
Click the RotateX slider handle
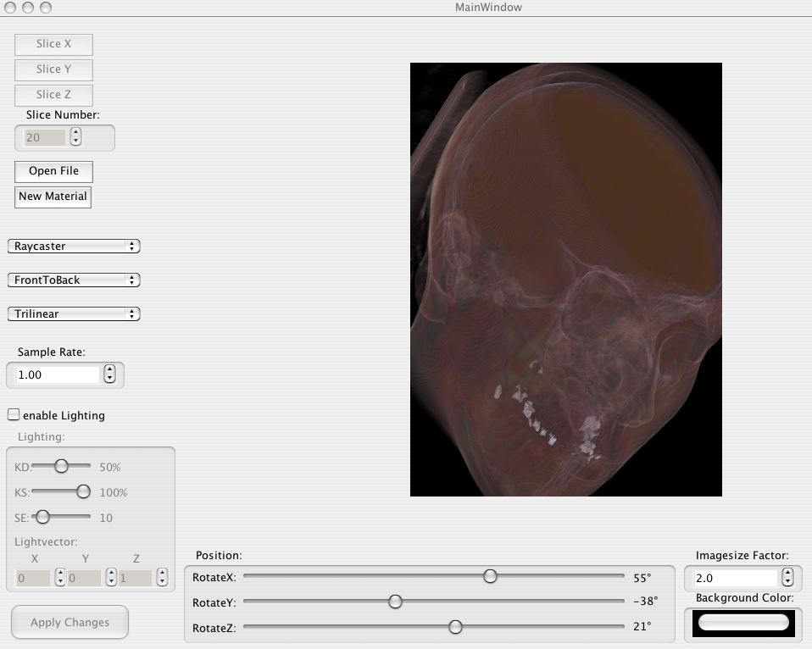(490, 576)
